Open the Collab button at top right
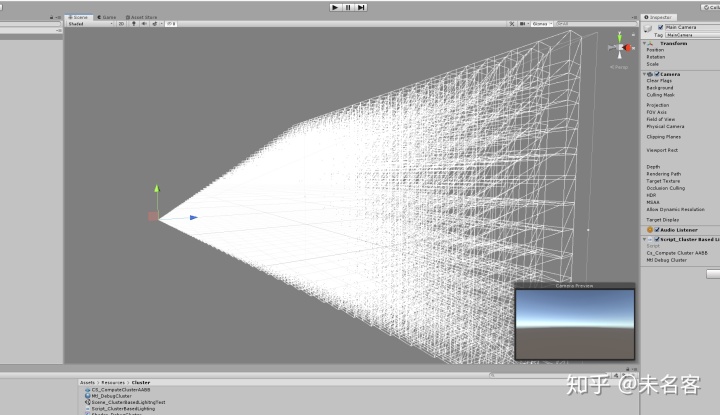Screen dimensions: 720x415 710,7
